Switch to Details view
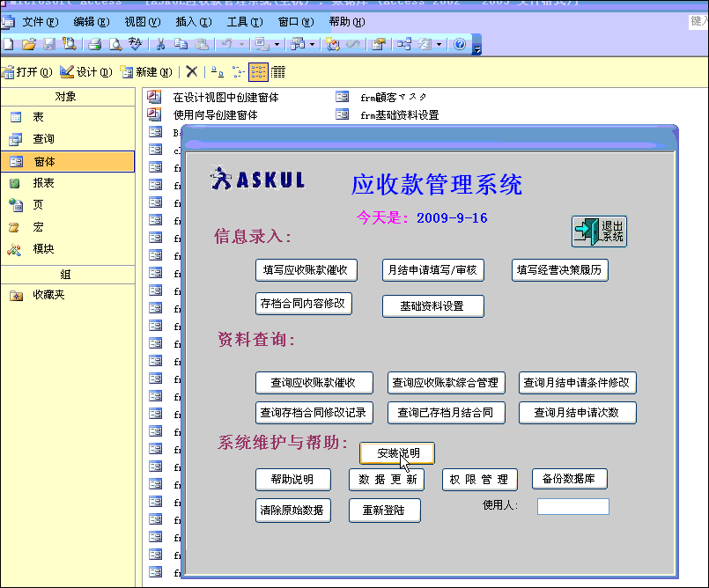This screenshot has height=588, width=709. [x=278, y=72]
